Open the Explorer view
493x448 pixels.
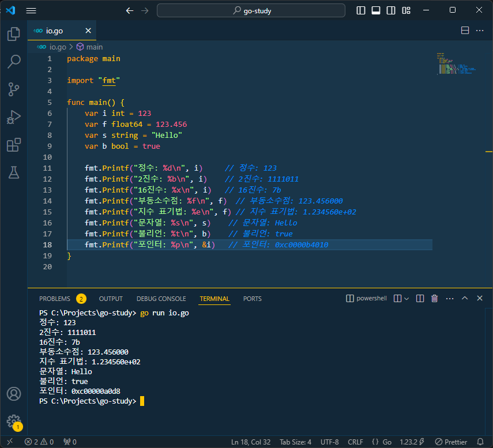point(13,35)
